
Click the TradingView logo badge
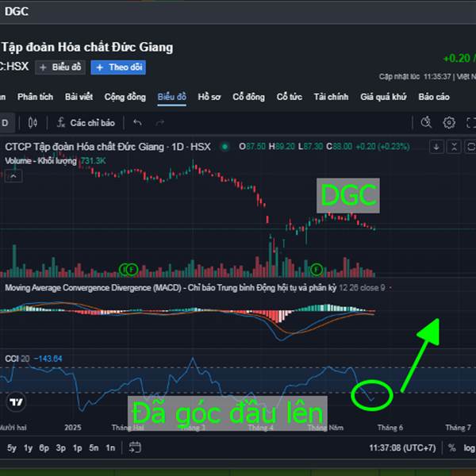tap(16, 402)
